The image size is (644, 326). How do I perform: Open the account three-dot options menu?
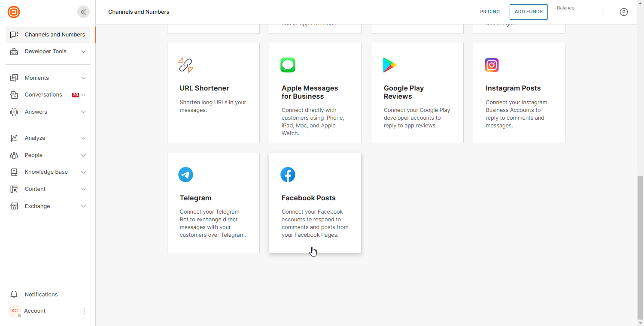coord(84,311)
